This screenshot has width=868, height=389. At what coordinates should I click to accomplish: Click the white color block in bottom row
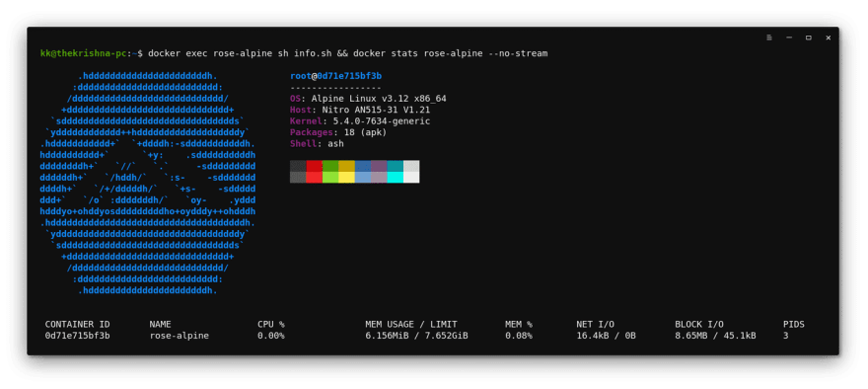(x=411, y=178)
